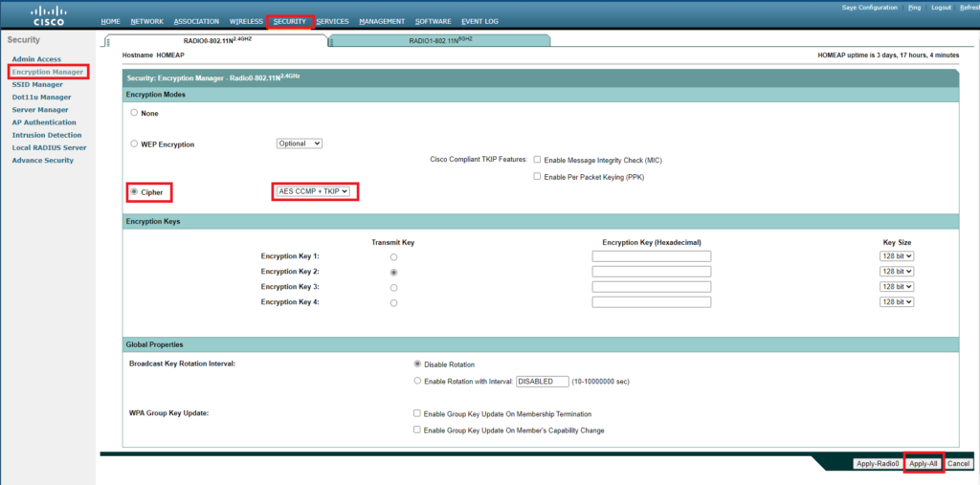
Task: Open Advance Security in sidebar
Action: pos(42,160)
